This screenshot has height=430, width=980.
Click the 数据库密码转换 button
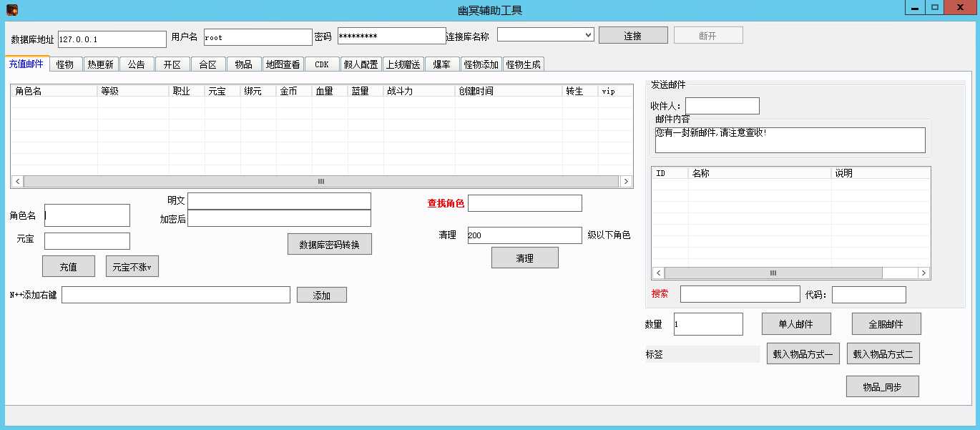(x=329, y=245)
